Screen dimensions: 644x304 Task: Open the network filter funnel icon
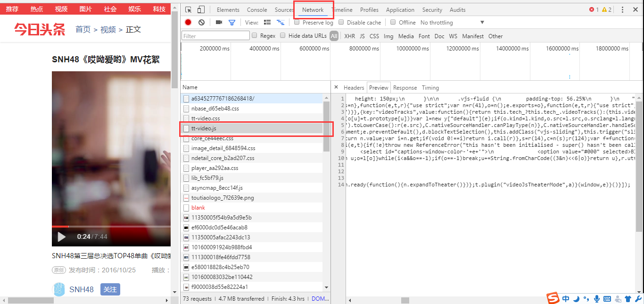tap(232, 22)
